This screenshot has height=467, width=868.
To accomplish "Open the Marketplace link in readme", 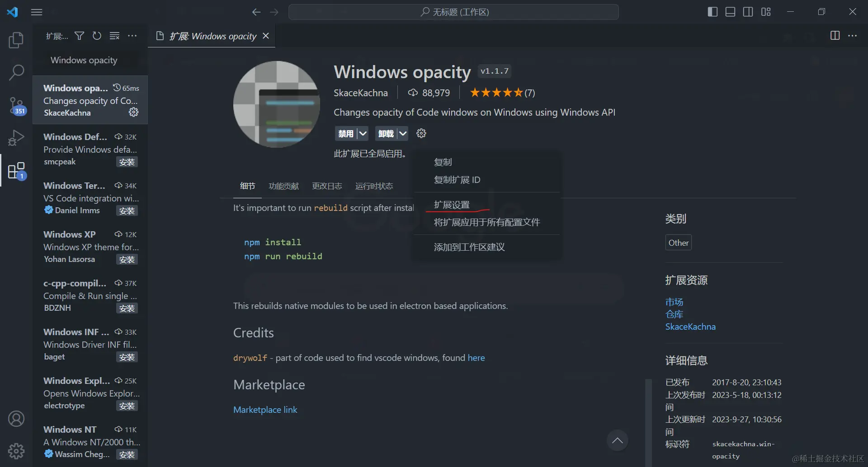I will (x=265, y=410).
